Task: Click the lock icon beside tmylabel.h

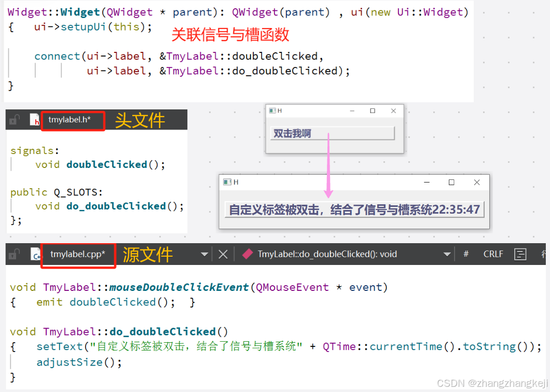Action: click(15, 120)
